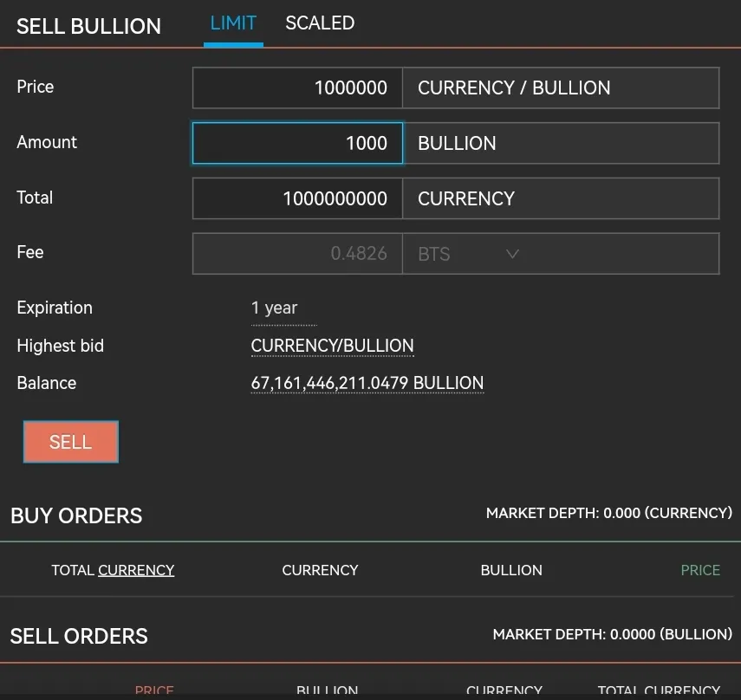The width and height of the screenshot is (741, 700).
Task: Sort buy orders by green PRICE header
Action: pos(700,570)
